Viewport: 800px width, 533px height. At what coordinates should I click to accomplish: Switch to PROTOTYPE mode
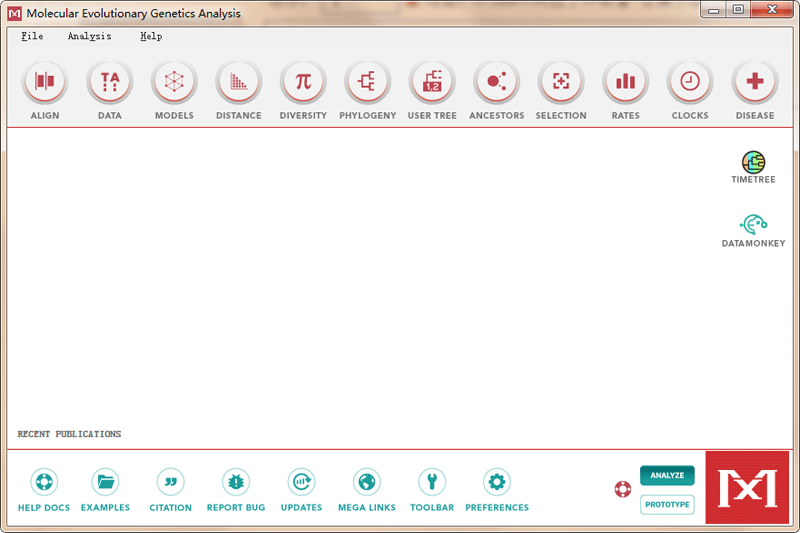click(x=667, y=505)
